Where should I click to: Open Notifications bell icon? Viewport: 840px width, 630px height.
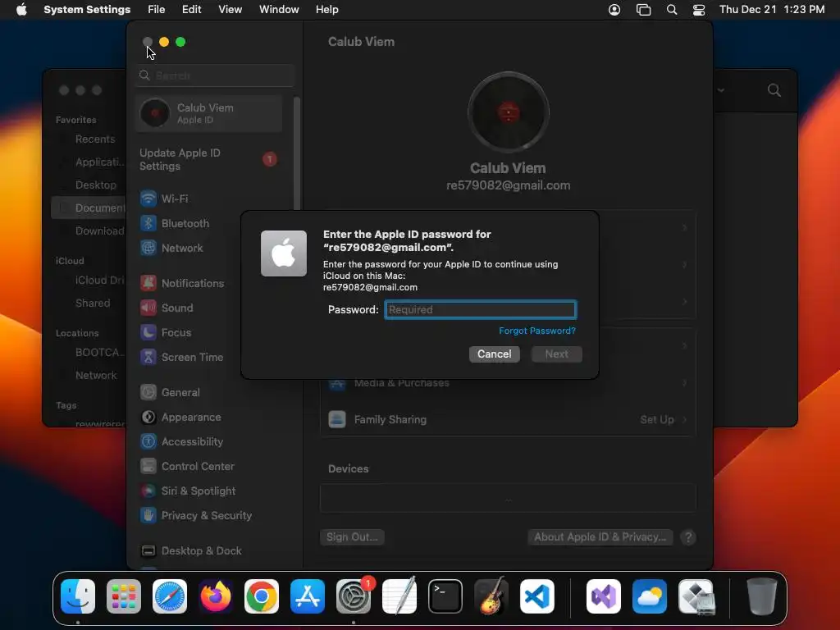[x=148, y=283]
